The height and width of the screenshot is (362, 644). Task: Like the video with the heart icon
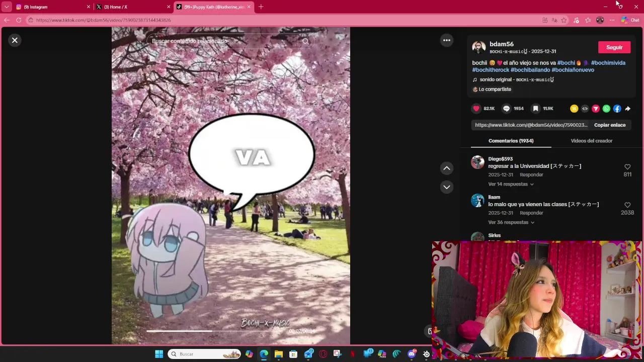coord(476,109)
